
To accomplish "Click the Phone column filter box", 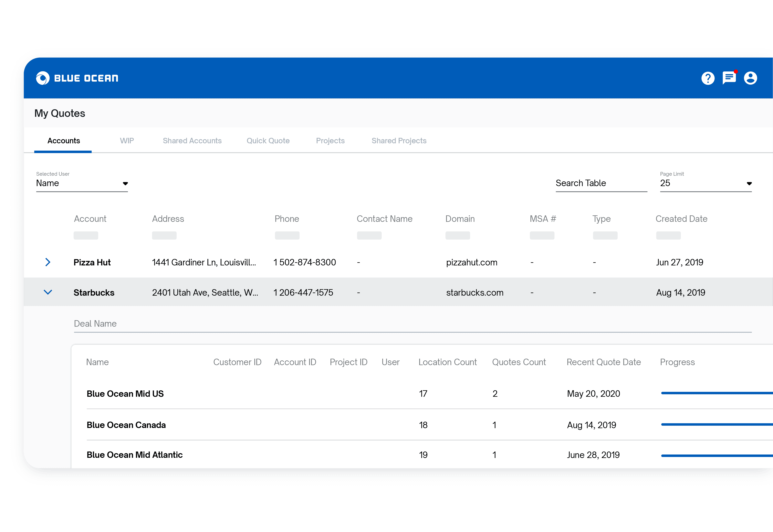I will point(287,236).
